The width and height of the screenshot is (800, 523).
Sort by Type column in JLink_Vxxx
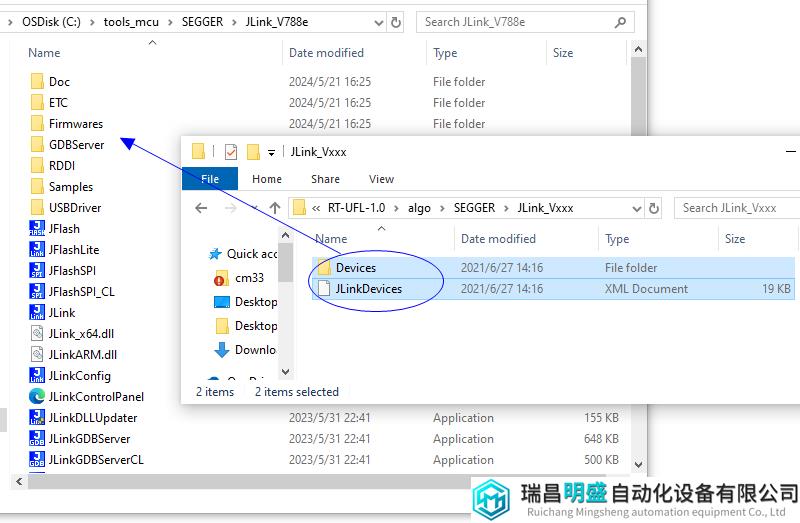click(616, 239)
